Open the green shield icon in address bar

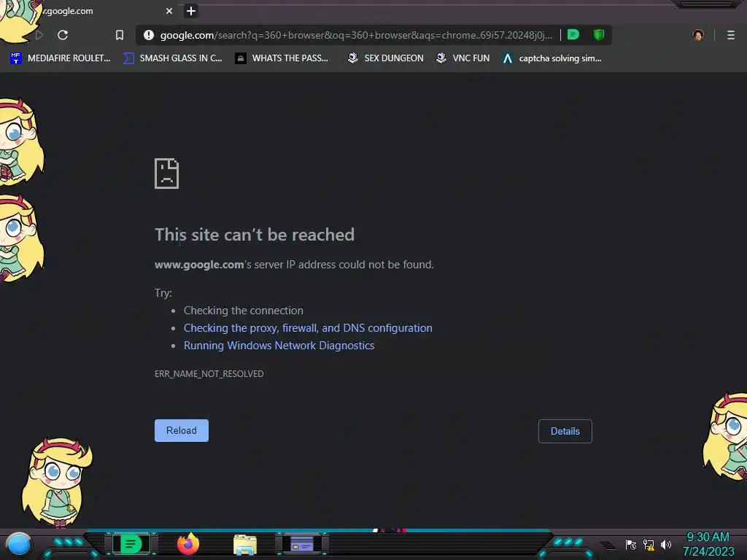[x=599, y=35]
